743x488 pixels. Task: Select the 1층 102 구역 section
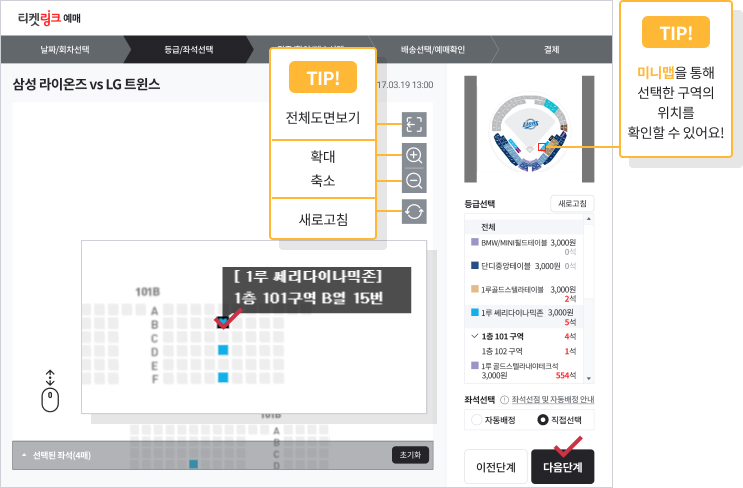(x=525, y=351)
